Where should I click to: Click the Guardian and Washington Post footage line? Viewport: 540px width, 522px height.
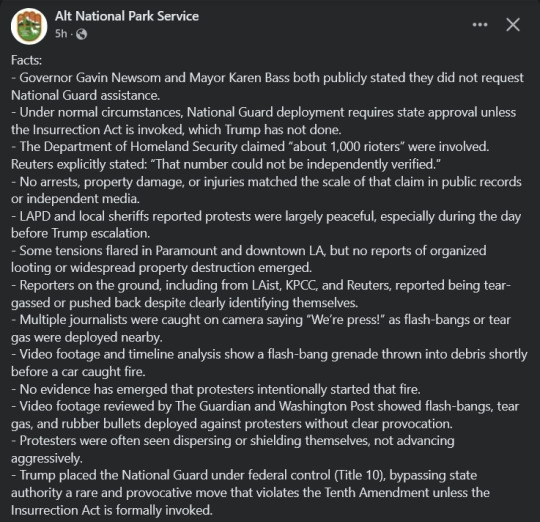click(x=265, y=415)
